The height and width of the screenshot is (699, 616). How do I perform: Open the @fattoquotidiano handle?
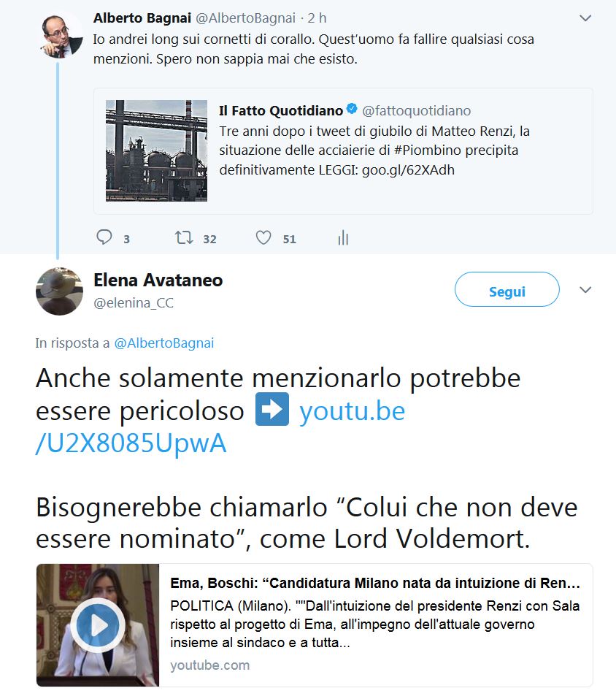point(417,110)
